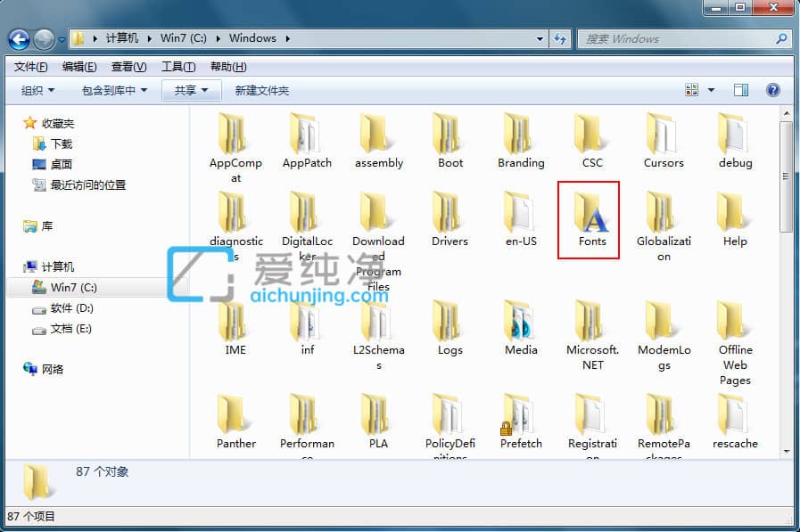Screen dimensions: 800x532
Task: Select 下载 in favorites
Action: point(53,144)
